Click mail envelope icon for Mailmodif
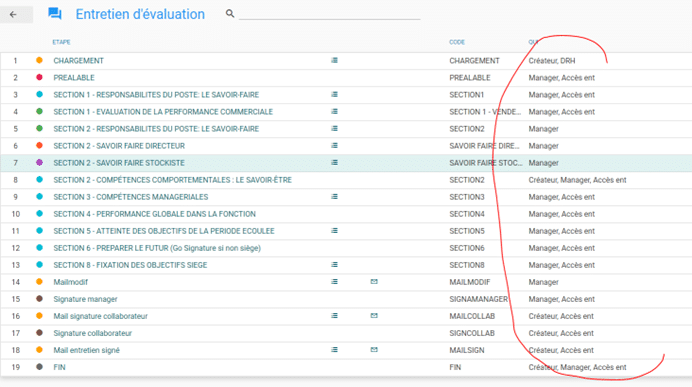The height and width of the screenshot is (387, 692). [374, 282]
